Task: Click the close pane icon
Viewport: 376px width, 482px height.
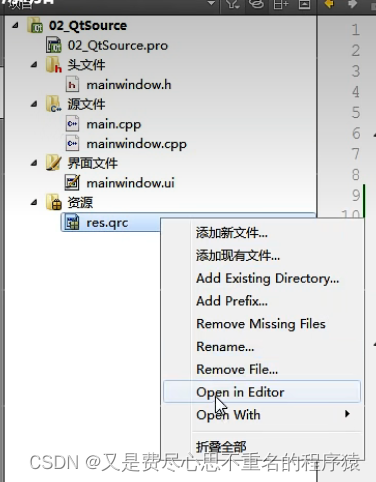Action: pyautogui.click(x=304, y=4)
